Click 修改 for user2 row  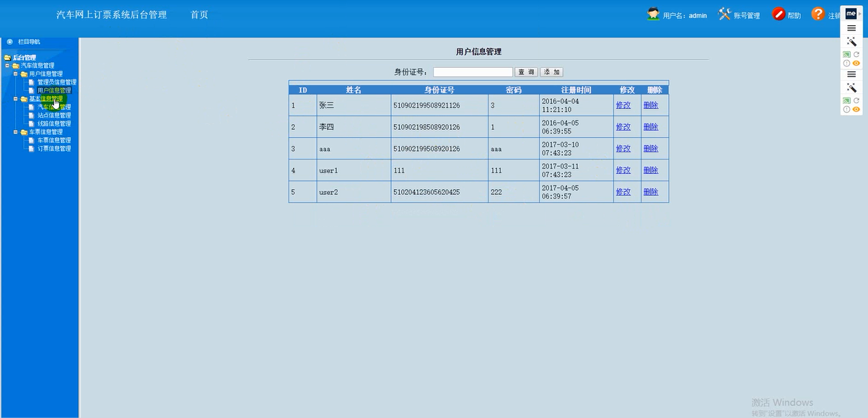coord(623,192)
